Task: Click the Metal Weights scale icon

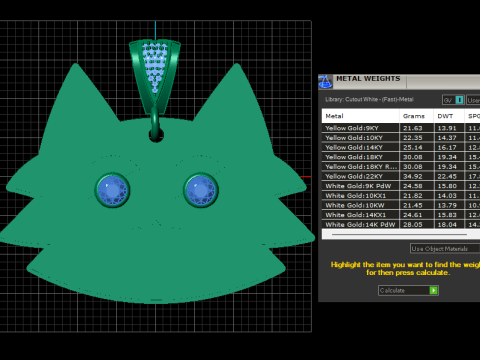Action: coord(326,82)
